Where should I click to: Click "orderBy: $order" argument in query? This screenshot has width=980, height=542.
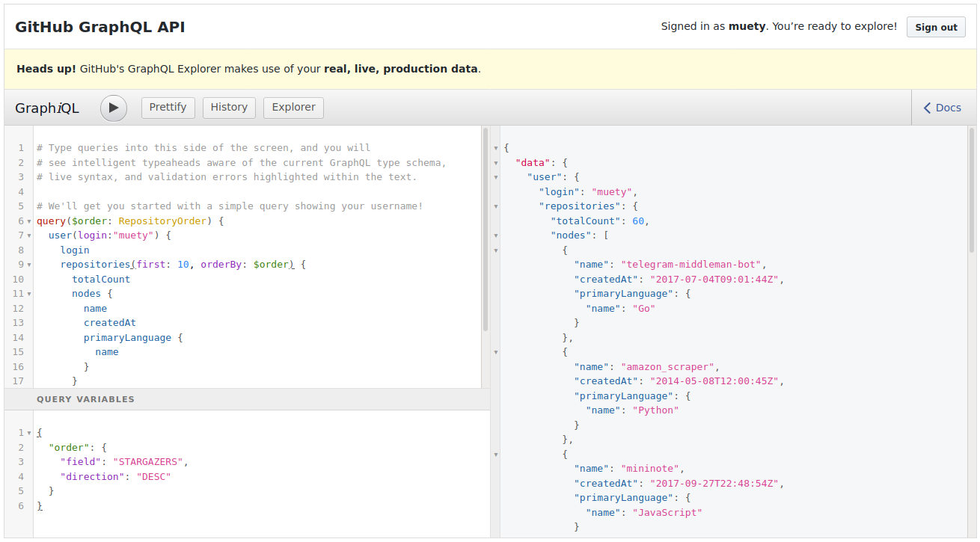click(x=245, y=265)
